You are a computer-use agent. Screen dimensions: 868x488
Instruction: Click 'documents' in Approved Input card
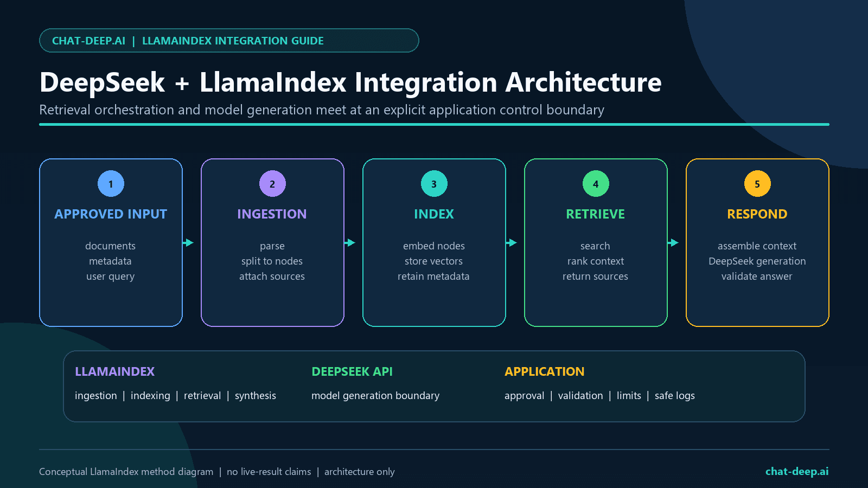(111, 246)
